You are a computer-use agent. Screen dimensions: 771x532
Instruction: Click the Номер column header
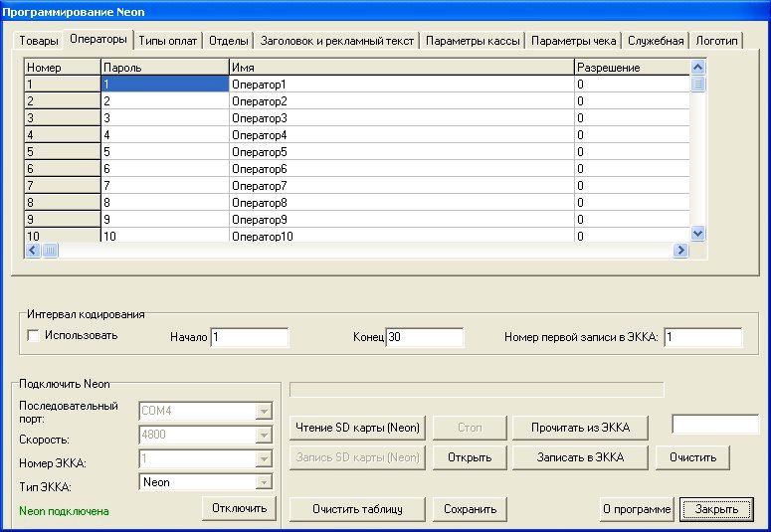coord(63,68)
